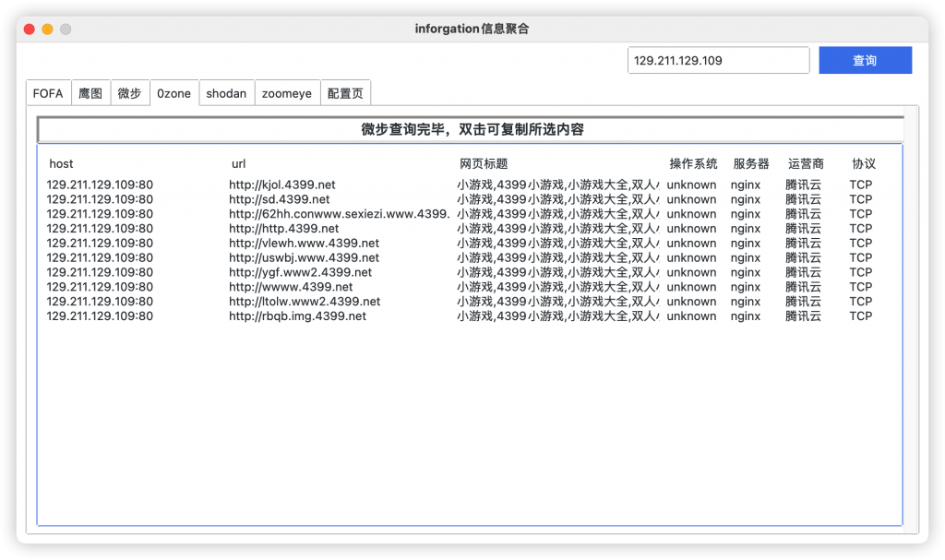Image resolution: width=945 pixels, height=560 pixels.
Task: Switch to the 0zone tab
Action: tap(173, 92)
